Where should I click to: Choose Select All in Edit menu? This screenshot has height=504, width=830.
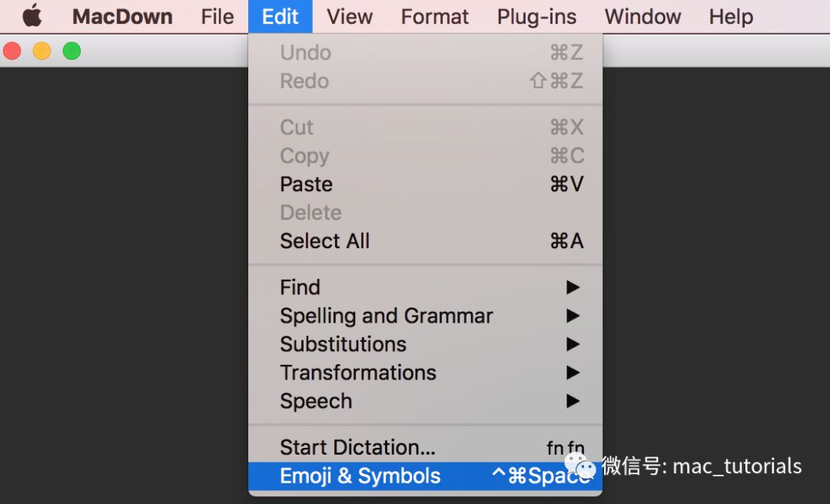[x=324, y=241]
